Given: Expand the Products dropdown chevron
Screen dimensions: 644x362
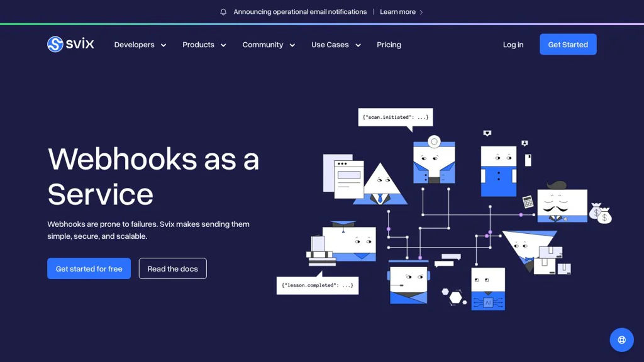Looking at the screenshot, I should click(x=223, y=45).
